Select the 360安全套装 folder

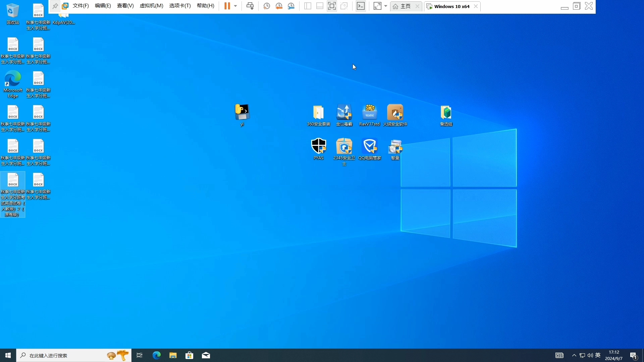[318, 115]
